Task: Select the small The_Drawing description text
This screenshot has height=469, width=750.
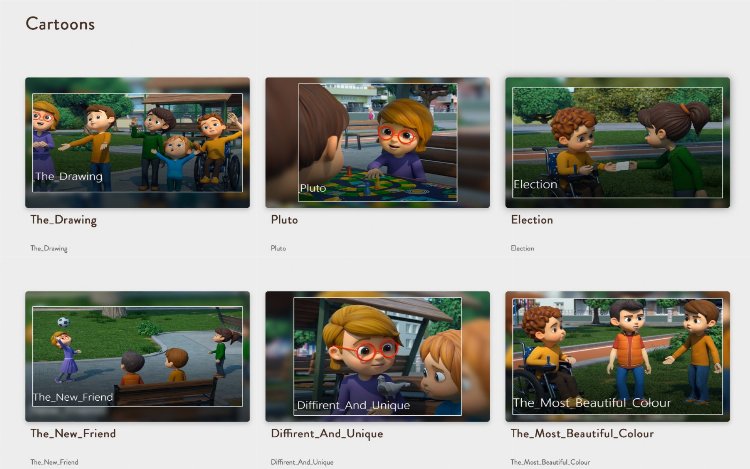Action: tap(49, 248)
